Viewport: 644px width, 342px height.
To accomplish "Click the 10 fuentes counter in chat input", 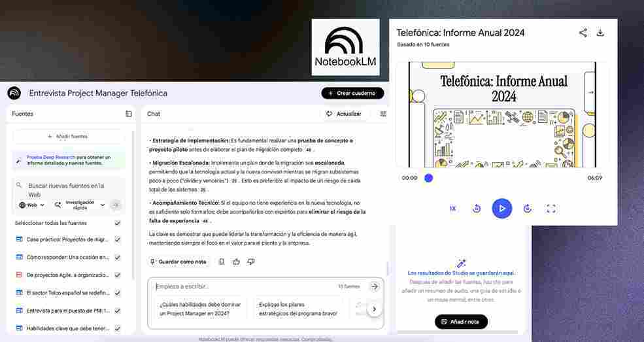I will tap(349, 286).
